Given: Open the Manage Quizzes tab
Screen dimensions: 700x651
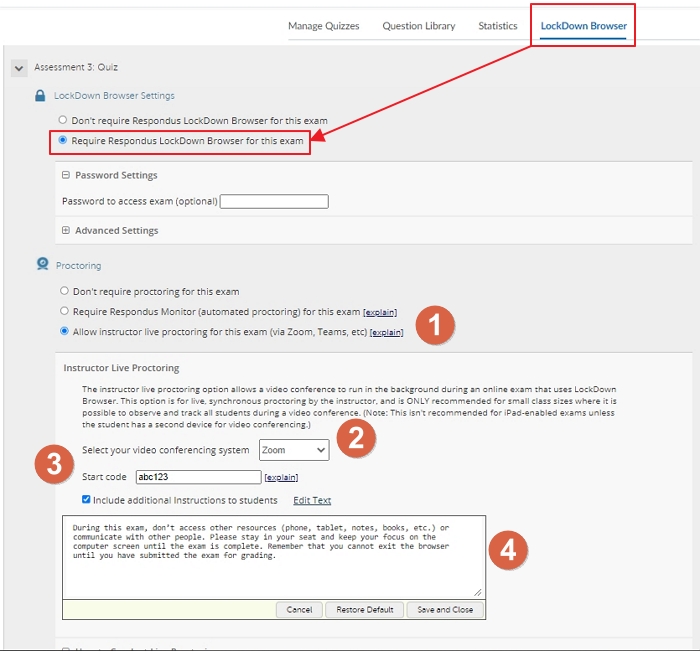Looking at the screenshot, I should coord(324,26).
